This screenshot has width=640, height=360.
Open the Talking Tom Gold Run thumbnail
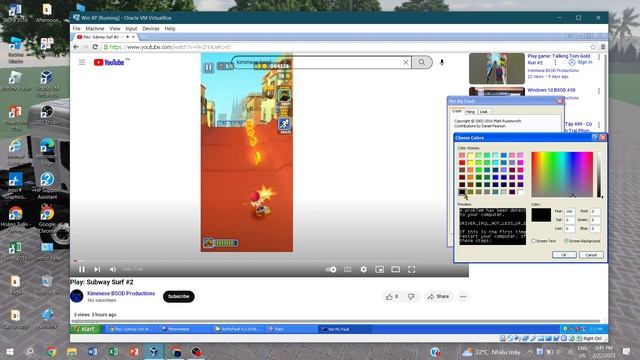pos(497,68)
